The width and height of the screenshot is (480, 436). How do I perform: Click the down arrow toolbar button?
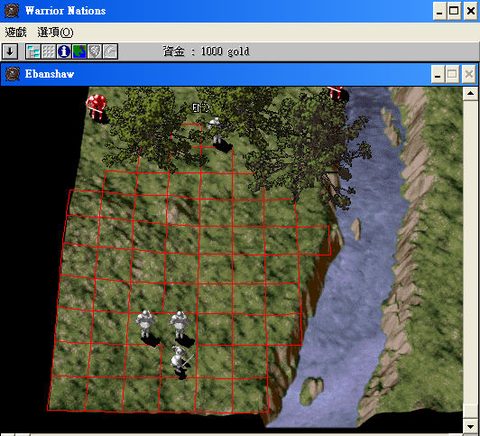(x=10, y=52)
